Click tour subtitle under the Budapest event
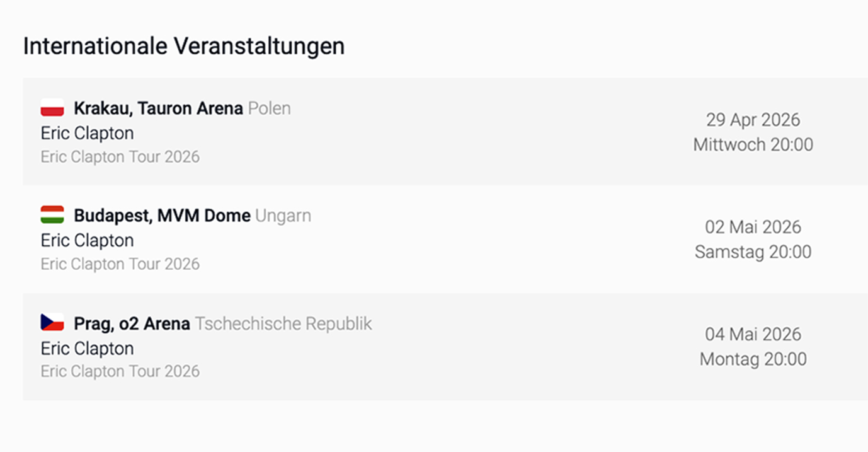The width and height of the screenshot is (868, 452). [120, 264]
